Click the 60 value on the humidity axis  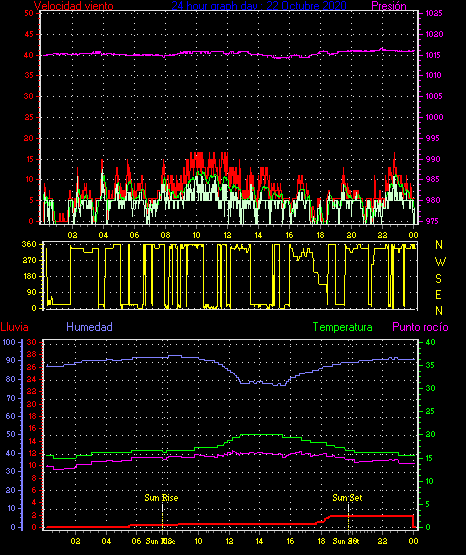coord(11,416)
